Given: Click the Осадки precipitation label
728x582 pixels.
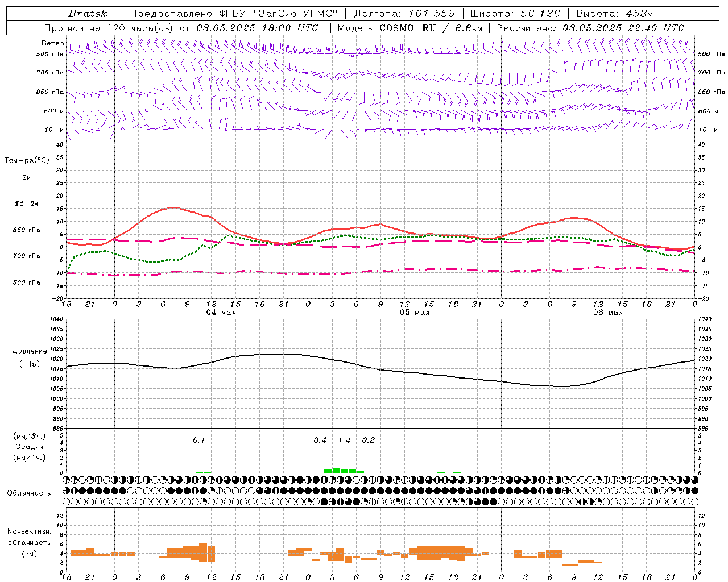Looking at the screenshot, I should tap(30, 447).
